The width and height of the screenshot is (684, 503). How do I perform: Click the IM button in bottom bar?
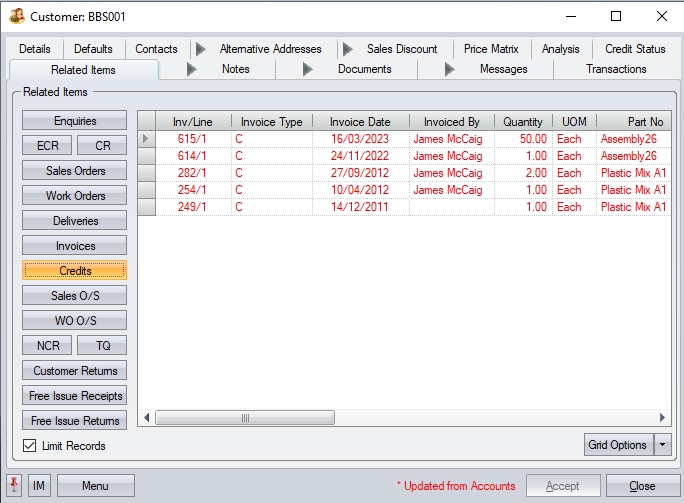39,486
